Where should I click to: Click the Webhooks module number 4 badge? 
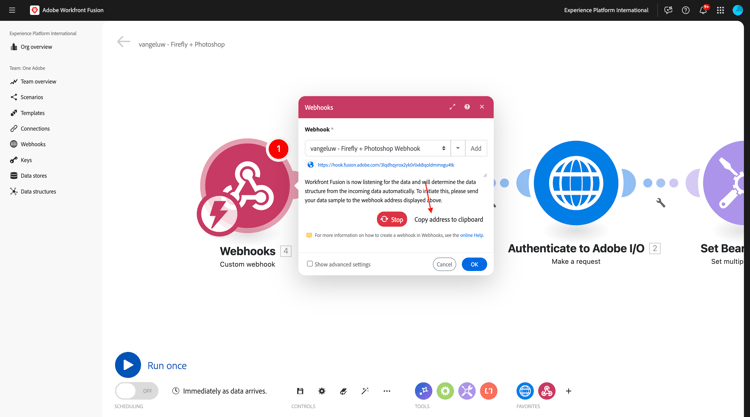coord(286,251)
